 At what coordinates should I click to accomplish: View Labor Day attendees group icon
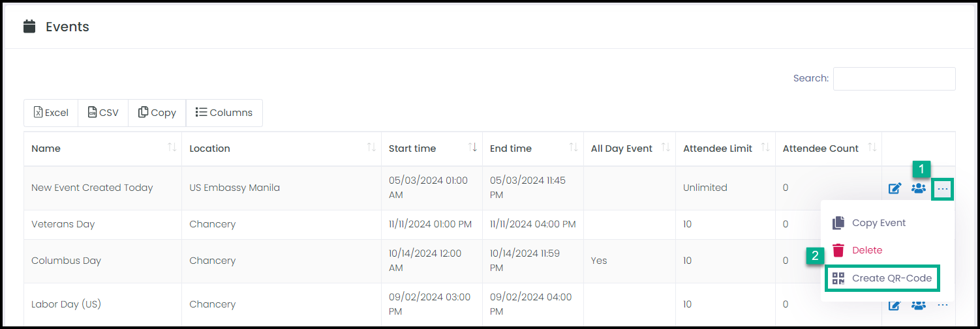919,304
